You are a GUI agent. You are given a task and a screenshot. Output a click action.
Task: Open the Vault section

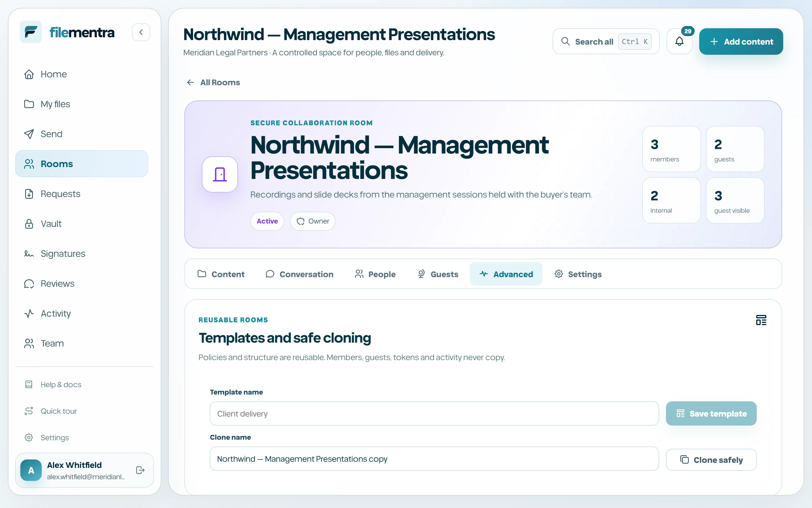[x=81, y=224]
